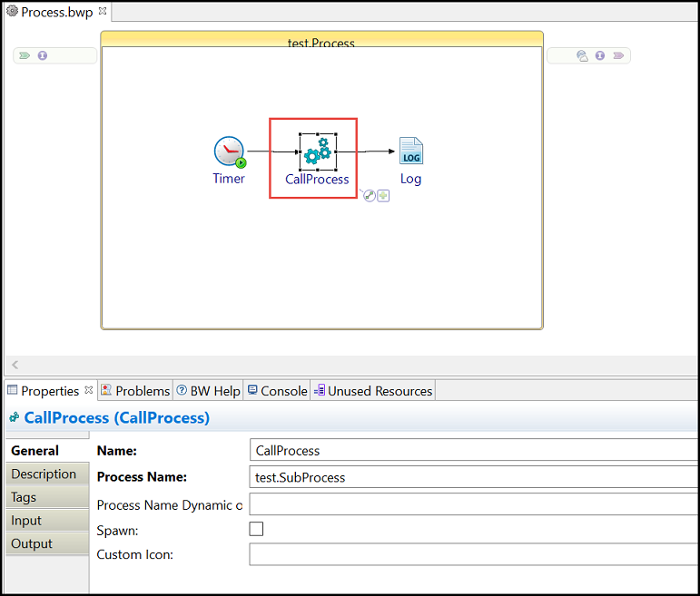Click the Custom Icon field

coord(474,554)
